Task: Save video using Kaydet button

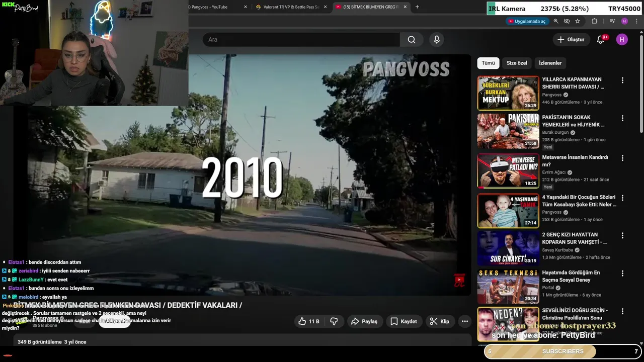Action: [x=404, y=321]
